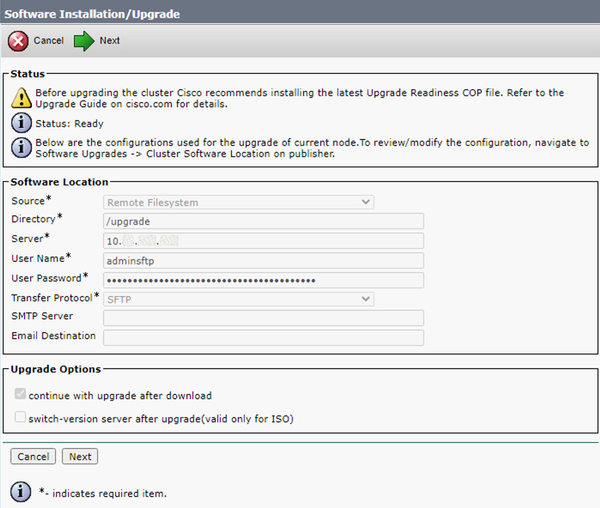Screen dimensions: 600x508
Task: Click the 'Upgrade Options' section heading
Action: [56, 369]
